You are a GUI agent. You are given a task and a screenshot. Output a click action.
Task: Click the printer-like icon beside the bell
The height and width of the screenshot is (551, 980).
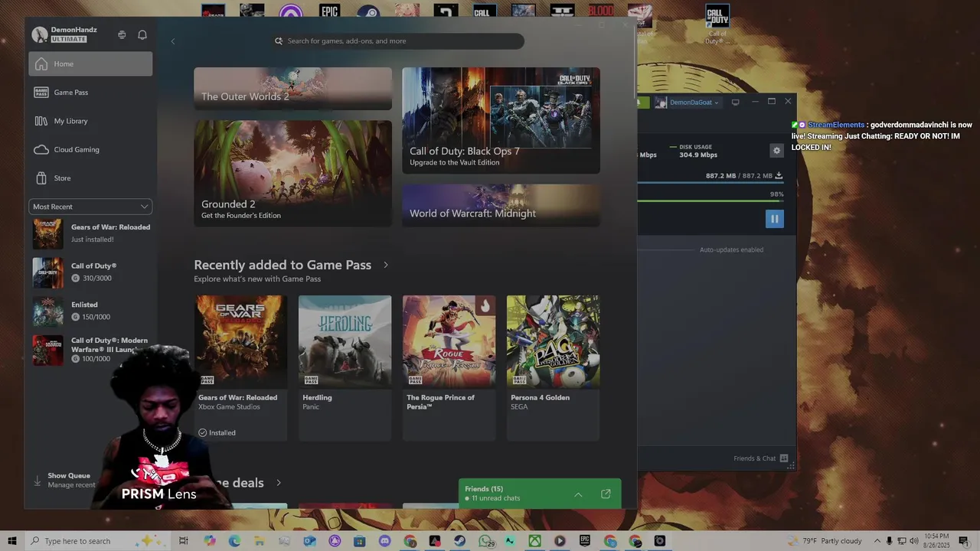(122, 34)
